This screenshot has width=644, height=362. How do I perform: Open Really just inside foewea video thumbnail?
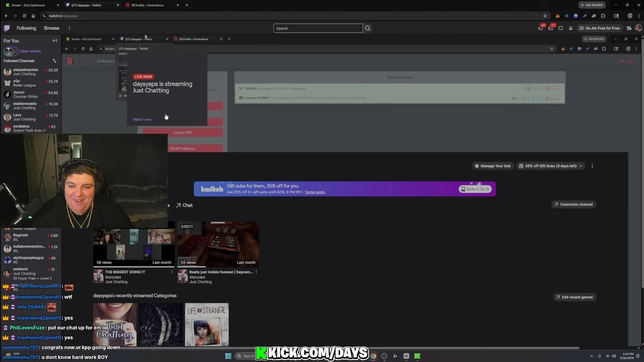(218, 244)
